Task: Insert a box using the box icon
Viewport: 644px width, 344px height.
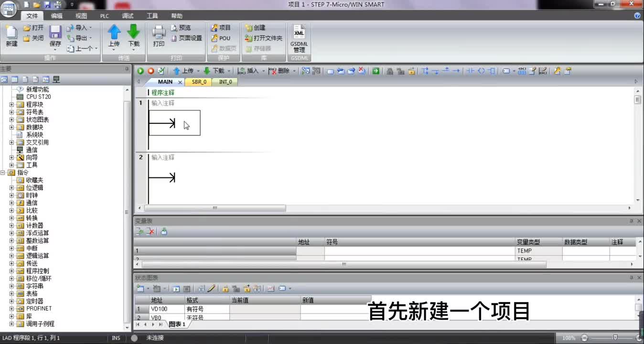Action: [491, 71]
